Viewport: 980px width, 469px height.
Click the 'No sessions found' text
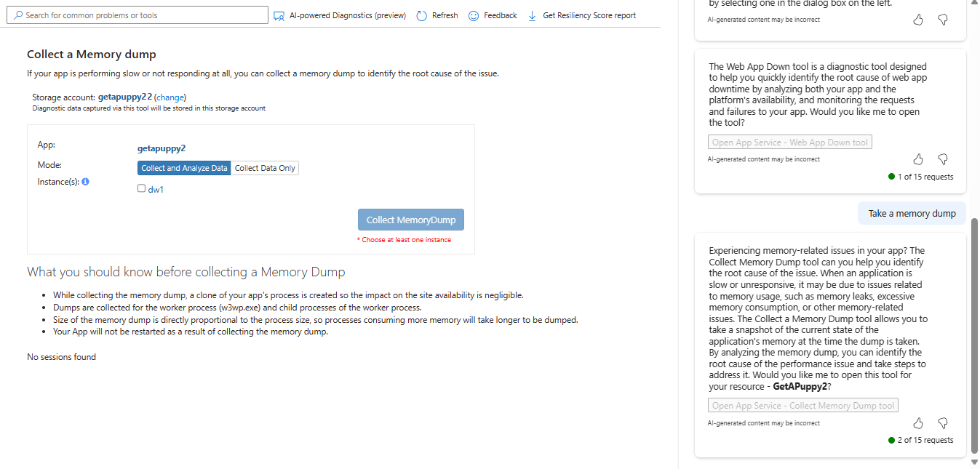pyautogui.click(x=61, y=357)
